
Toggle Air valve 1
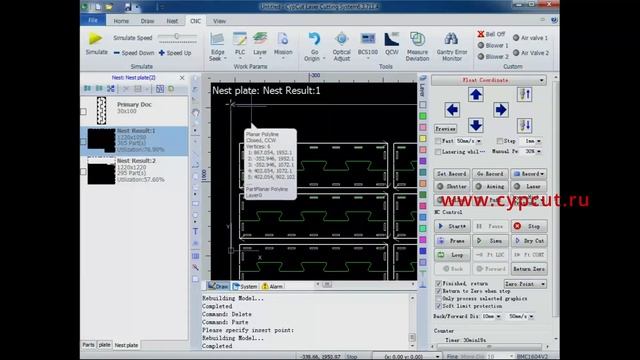(531, 38)
